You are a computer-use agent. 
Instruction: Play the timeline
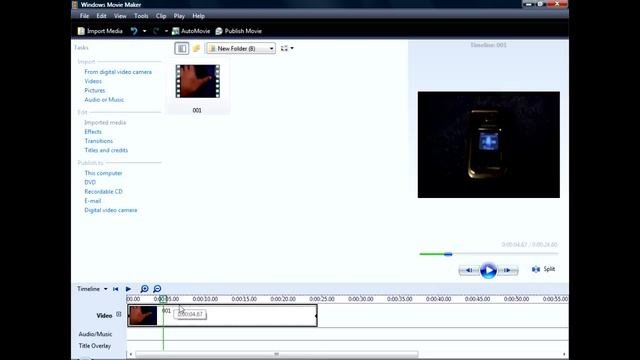(x=128, y=289)
